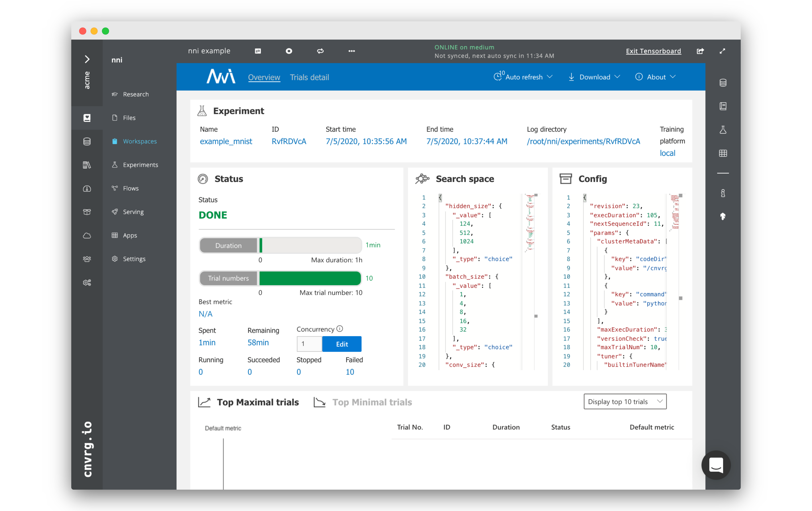
Task: Click the Trial numbers progress bar
Action: pos(280,278)
